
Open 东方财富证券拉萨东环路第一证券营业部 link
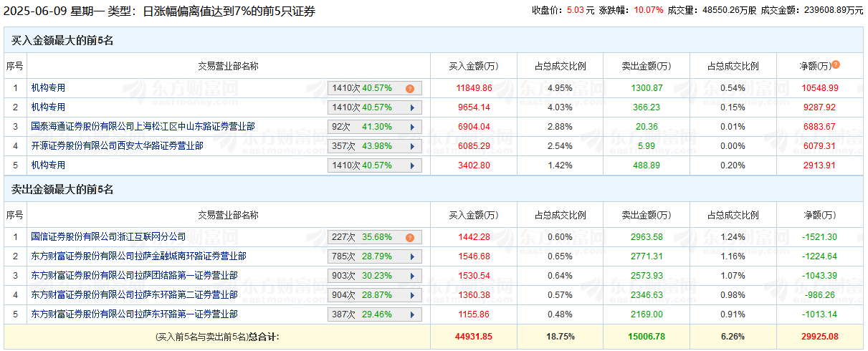[134, 314]
